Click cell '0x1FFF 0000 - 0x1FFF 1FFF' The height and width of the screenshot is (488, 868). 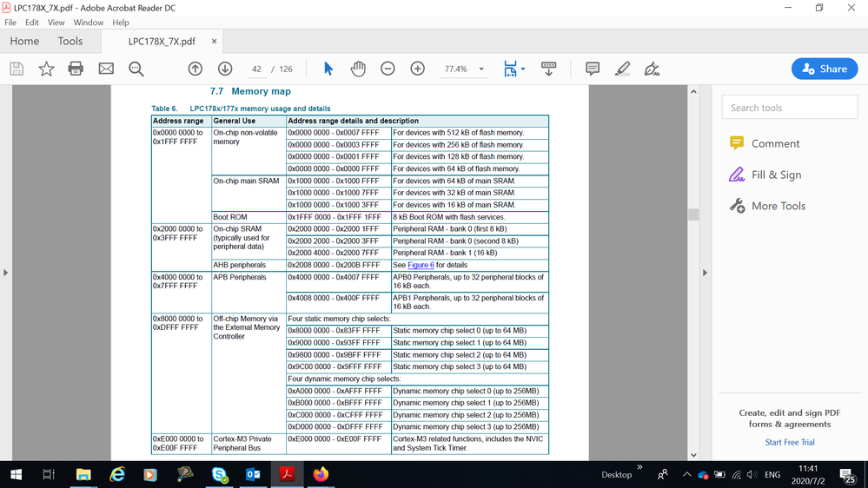338,217
